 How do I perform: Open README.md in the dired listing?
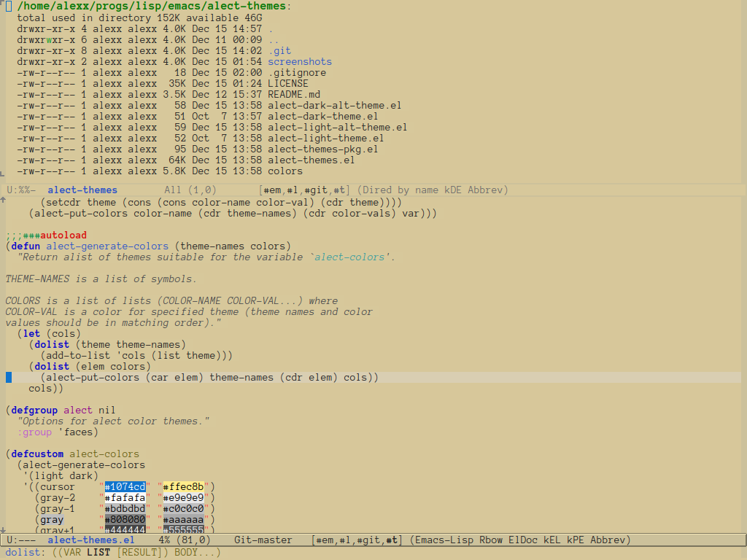pos(294,95)
